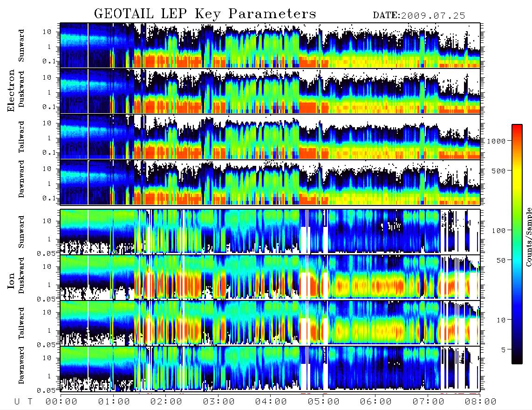The height and width of the screenshot is (410, 532).
Task: Click the "GEOTAIL LEP Key Parameters" title
Action: pyautogui.click(x=205, y=14)
